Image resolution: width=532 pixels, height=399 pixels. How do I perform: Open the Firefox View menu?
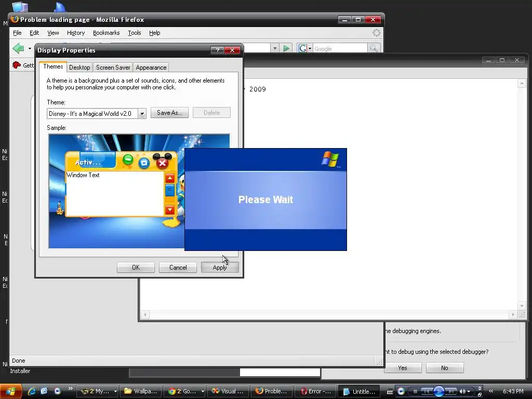tap(53, 33)
